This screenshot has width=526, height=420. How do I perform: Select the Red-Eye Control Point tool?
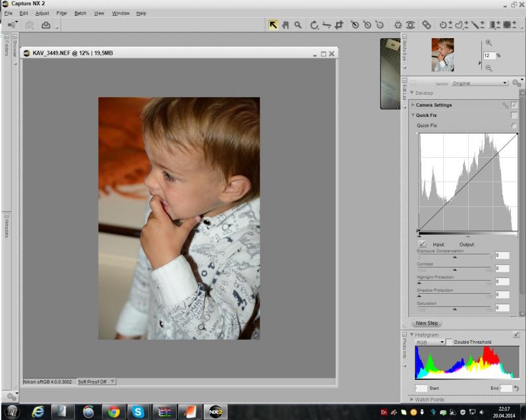pos(410,25)
